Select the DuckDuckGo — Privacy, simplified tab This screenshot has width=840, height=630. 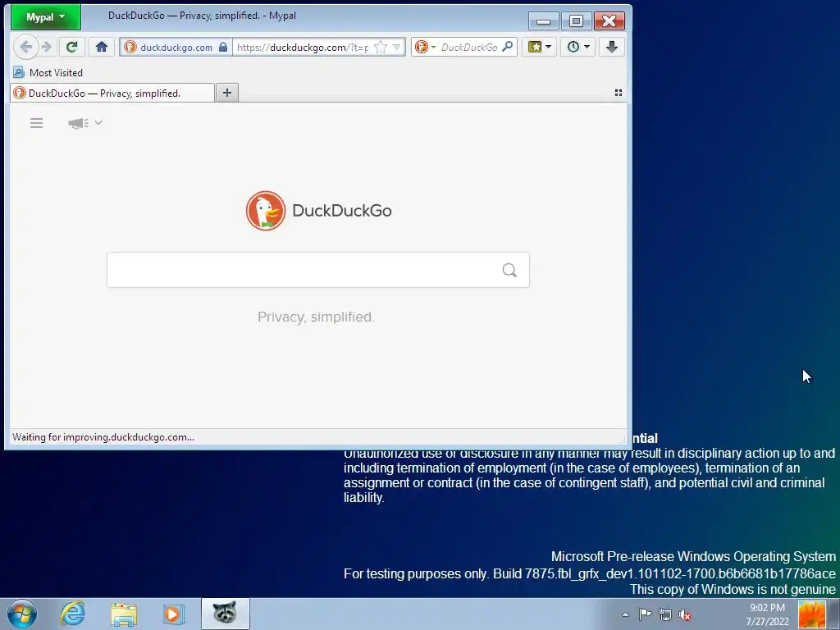(112, 94)
